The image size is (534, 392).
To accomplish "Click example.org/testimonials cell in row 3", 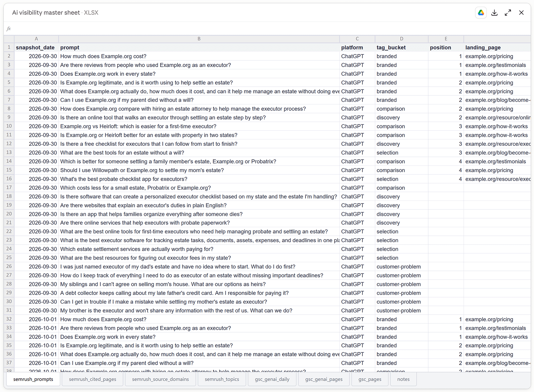I will (x=497, y=65).
